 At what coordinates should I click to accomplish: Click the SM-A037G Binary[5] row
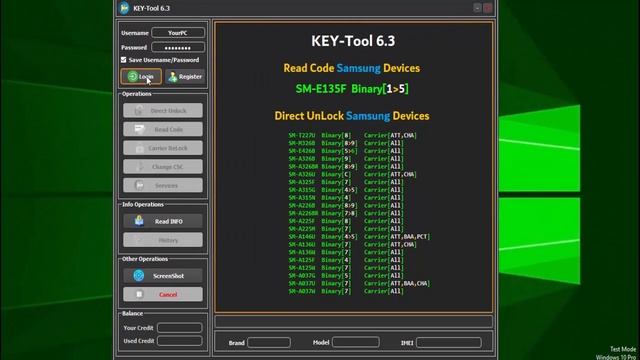[x=346, y=276]
